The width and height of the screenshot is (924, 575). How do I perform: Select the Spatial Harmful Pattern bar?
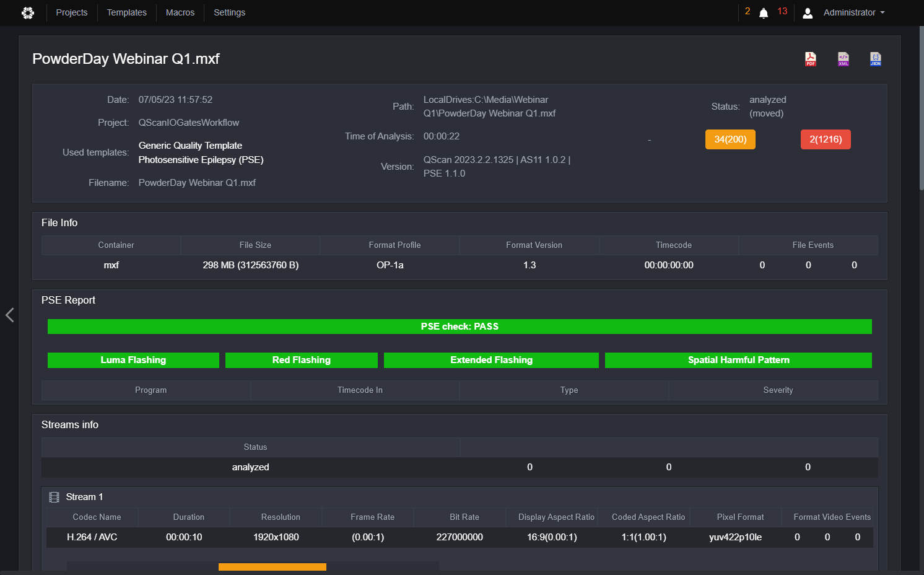738,360
